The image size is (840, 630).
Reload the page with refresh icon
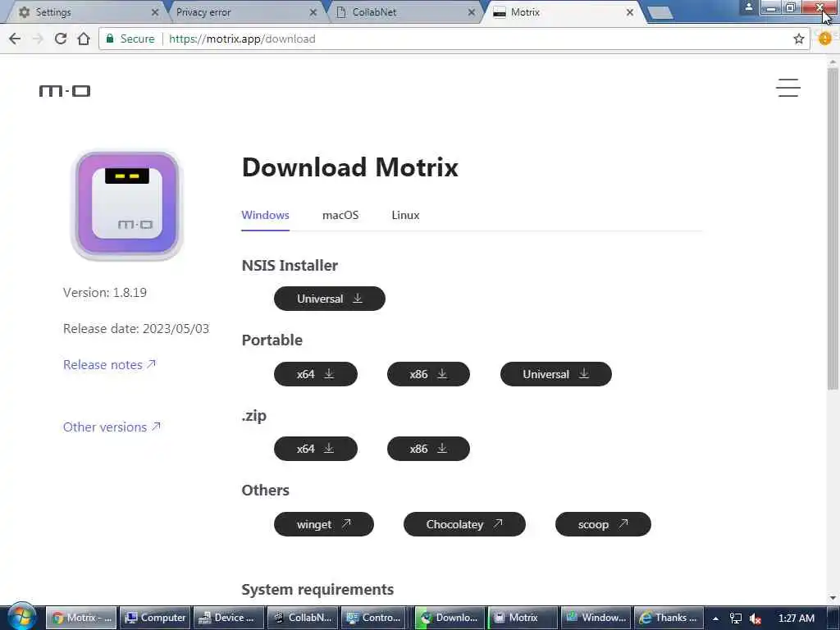point(61,39)
